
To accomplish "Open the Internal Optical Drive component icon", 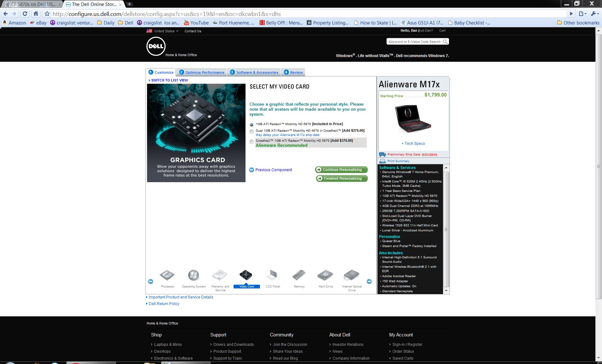I will (x=351, y=276).
